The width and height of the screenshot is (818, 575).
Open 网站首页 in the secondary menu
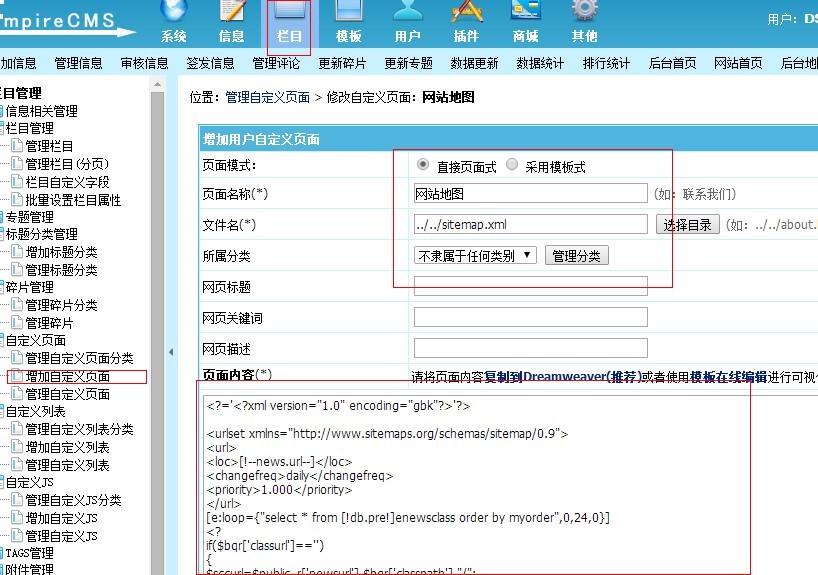738,64
